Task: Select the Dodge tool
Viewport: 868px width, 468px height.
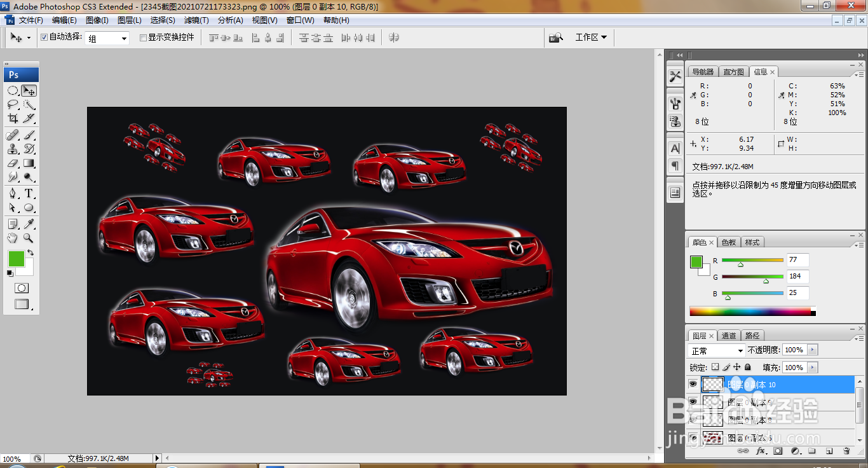Action: tap(29, 177)
